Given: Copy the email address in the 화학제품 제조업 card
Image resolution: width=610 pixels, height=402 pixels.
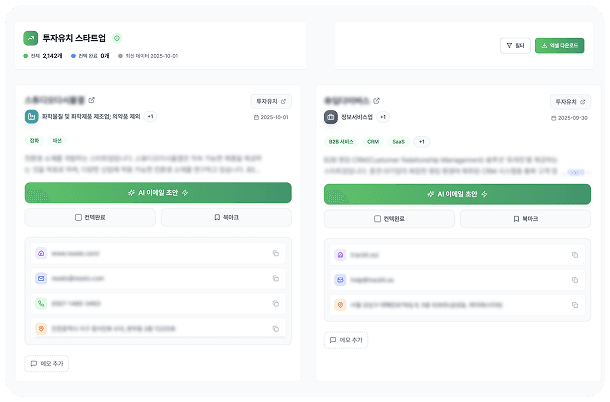Looking at the screenshot, I should 276,278.
